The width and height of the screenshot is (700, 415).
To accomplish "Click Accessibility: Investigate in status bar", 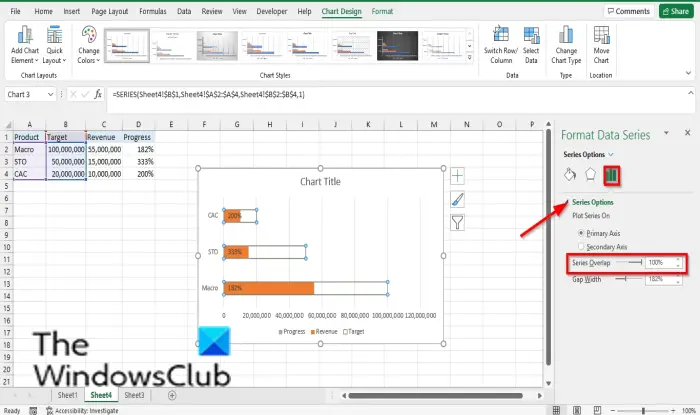I will coord(82,411).
